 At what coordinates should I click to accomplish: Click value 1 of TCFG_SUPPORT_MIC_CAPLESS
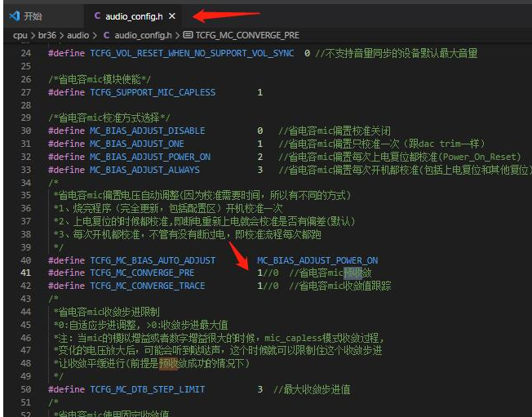(260, 92)
